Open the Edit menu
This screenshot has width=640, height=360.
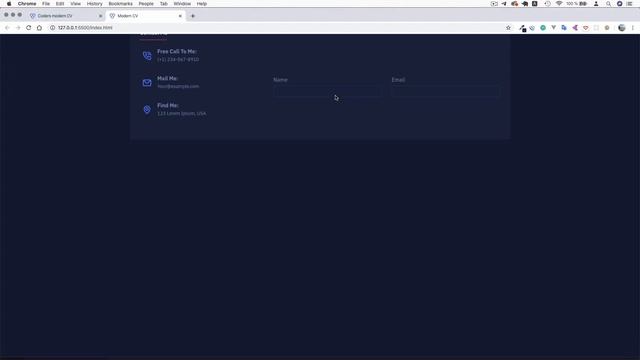[60, 4]
